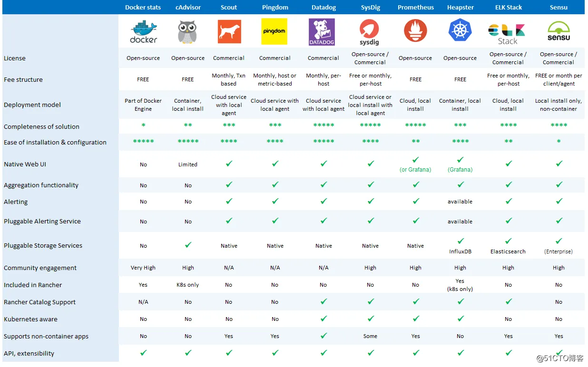
Task: Click the Completeness of solution row label
Action: point(41,126)
